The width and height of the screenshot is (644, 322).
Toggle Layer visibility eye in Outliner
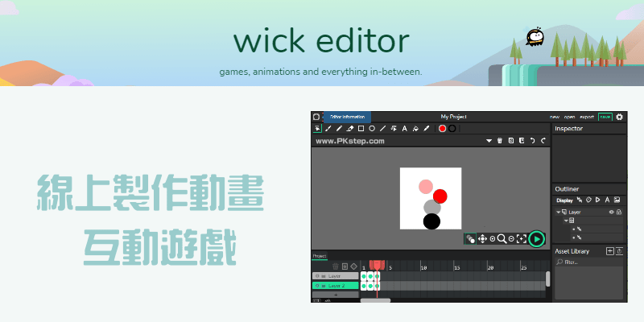pyautogui.click(x=611, y=213)
